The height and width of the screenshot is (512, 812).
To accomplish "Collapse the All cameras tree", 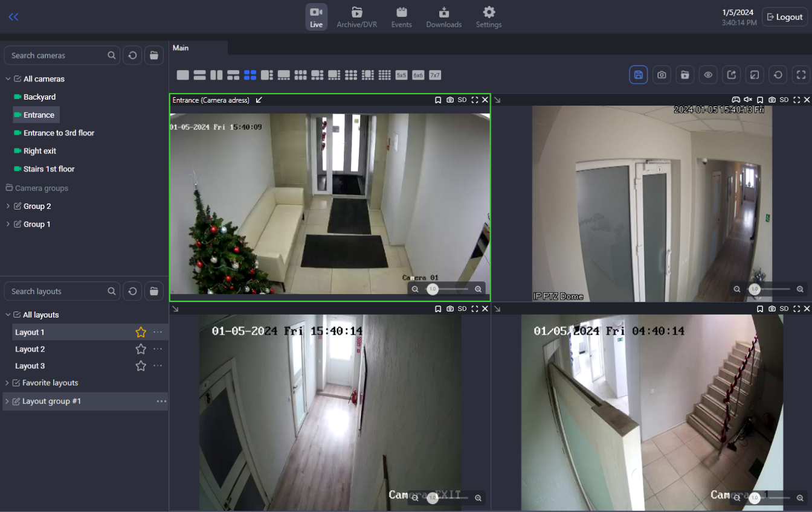I will click(x=8, y=79).
